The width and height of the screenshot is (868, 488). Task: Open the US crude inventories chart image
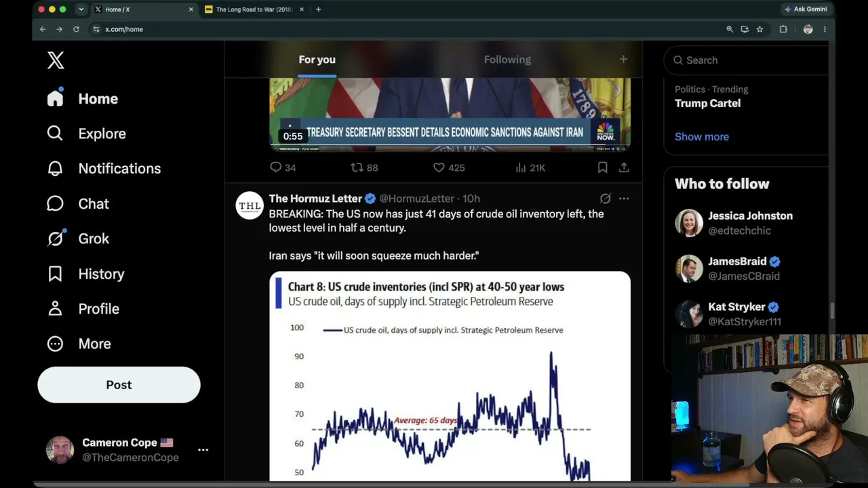coord(450,377)
